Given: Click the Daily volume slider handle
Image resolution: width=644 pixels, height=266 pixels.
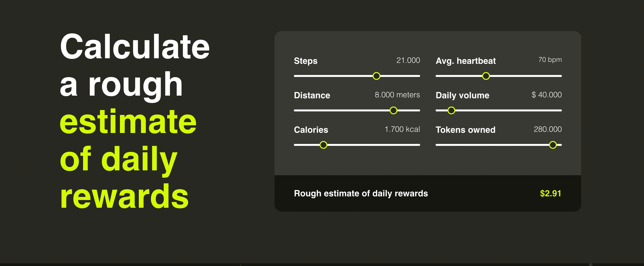Looking at the screenshot, I should point(451,110).
